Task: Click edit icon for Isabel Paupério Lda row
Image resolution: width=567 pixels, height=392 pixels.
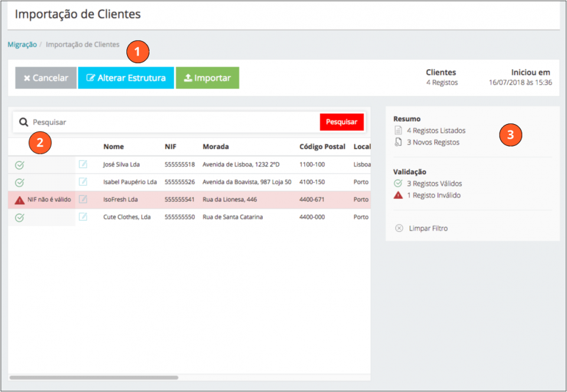Action: pos(83,181)
